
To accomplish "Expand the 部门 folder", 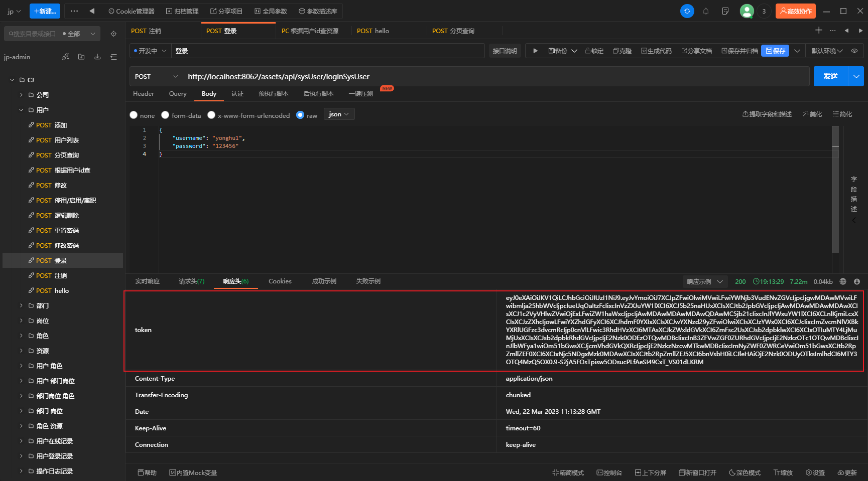I will (x=21, y=305).
